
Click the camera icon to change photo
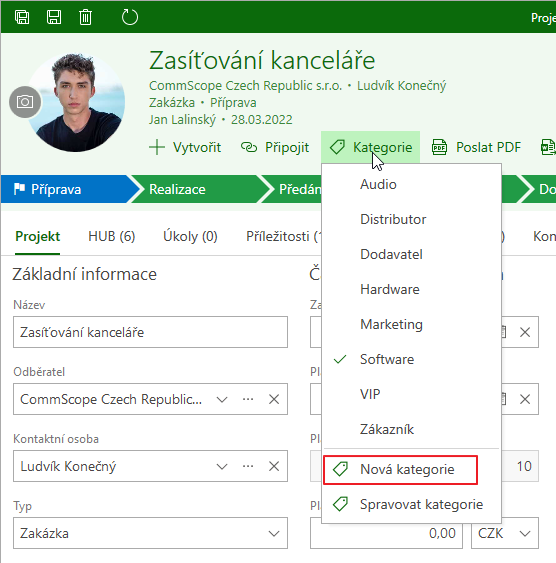(x=25, y=102)
